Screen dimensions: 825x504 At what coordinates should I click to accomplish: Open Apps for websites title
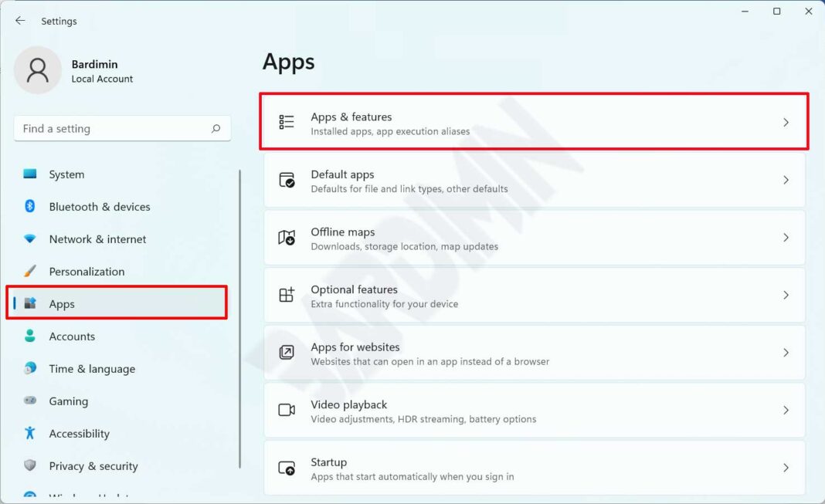355,347
